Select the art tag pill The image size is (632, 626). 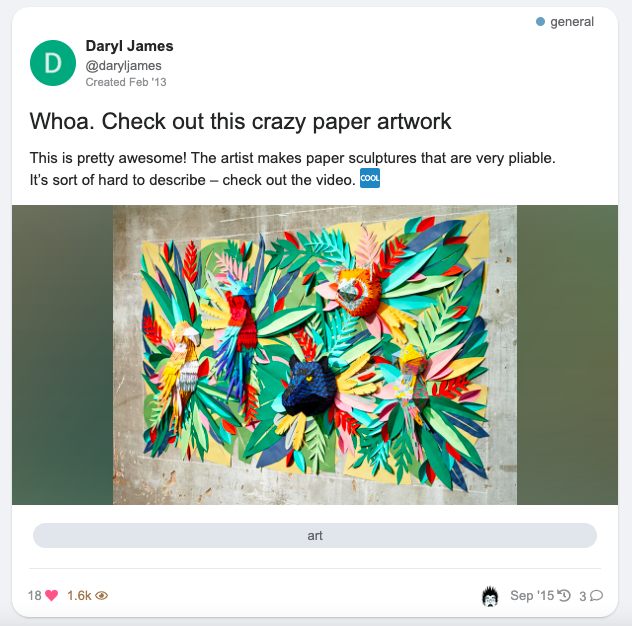[x=315, y=535]
